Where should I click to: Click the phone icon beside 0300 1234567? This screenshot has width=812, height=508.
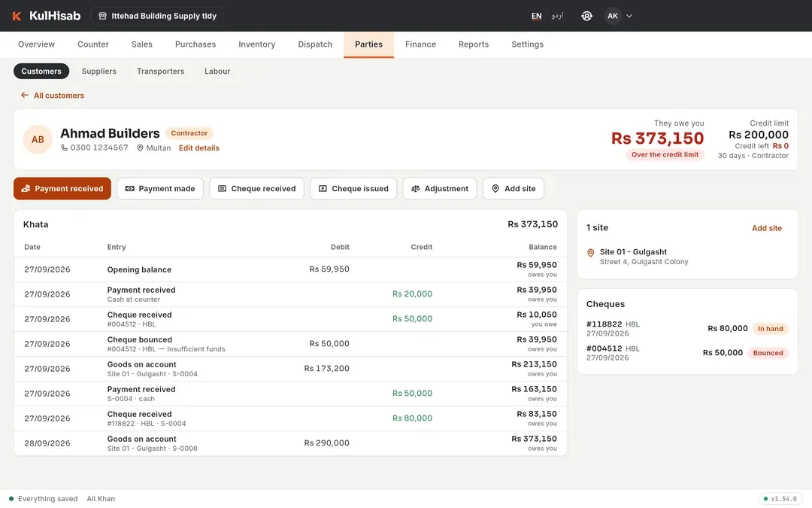pos(64,148)
